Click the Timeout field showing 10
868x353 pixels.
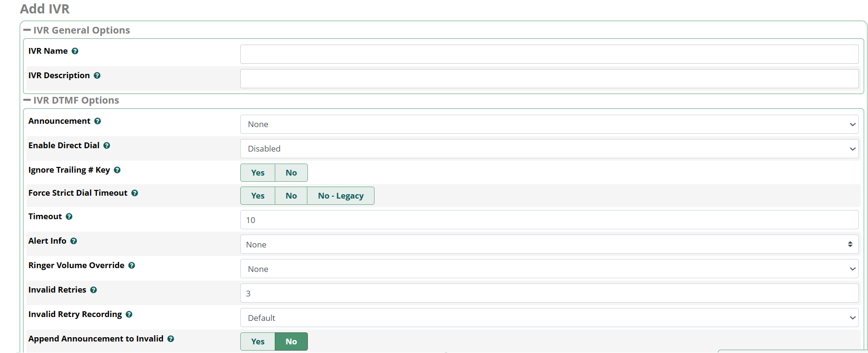coord(549,220)
